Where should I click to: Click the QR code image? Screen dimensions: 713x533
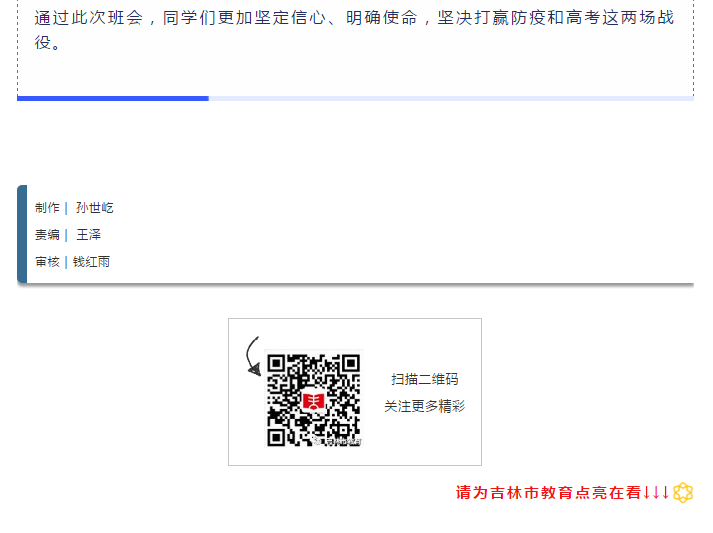314,398
